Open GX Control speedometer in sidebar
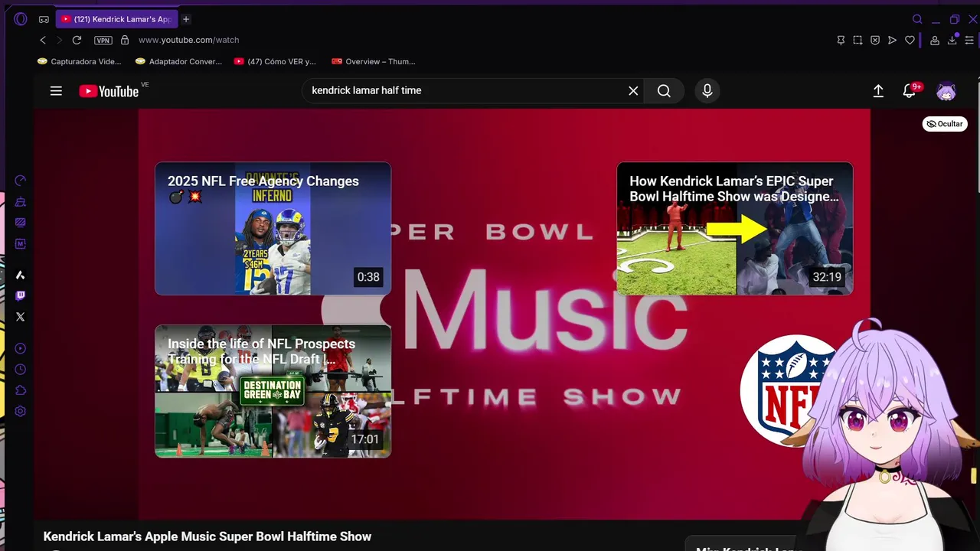Image resolution: width=980 pixels, height=551 pixels. click(x=21, y=181)
